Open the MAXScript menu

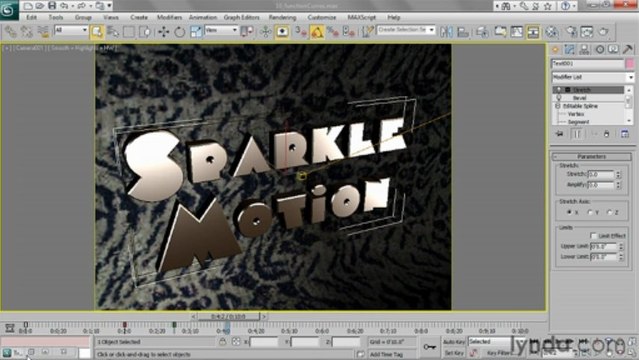(361, 18)
